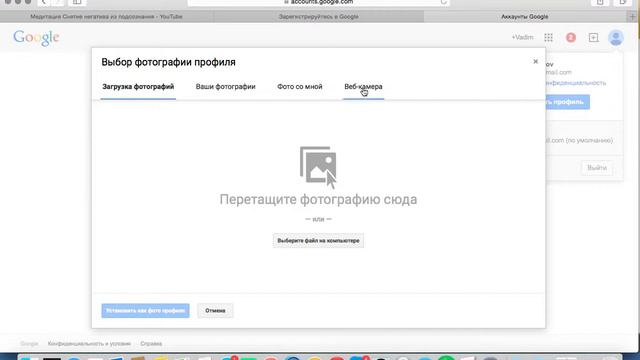Close the profile photo dialog
640x360 pixels.
tap(536, 62)
